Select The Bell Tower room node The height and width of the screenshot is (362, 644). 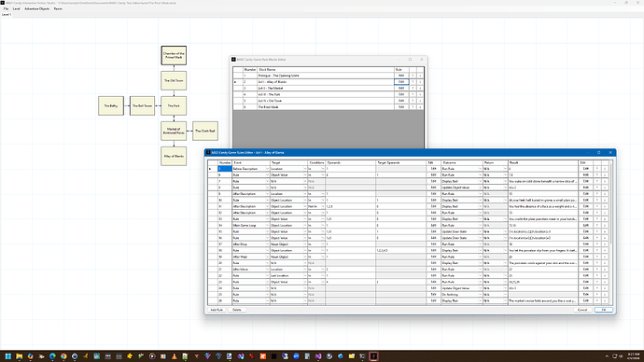[142, 105]
